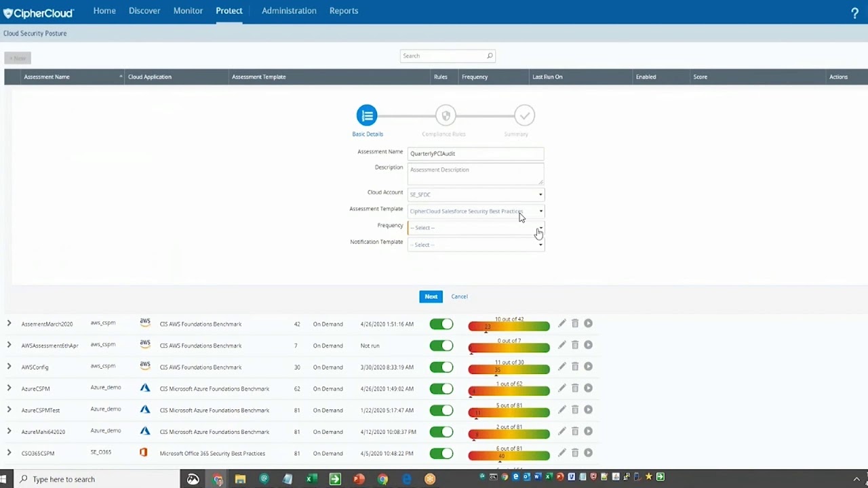The width and height of the screenshot is (868, 488).
Task: Click the AWSConfig score bar
Action: point(509,369)
